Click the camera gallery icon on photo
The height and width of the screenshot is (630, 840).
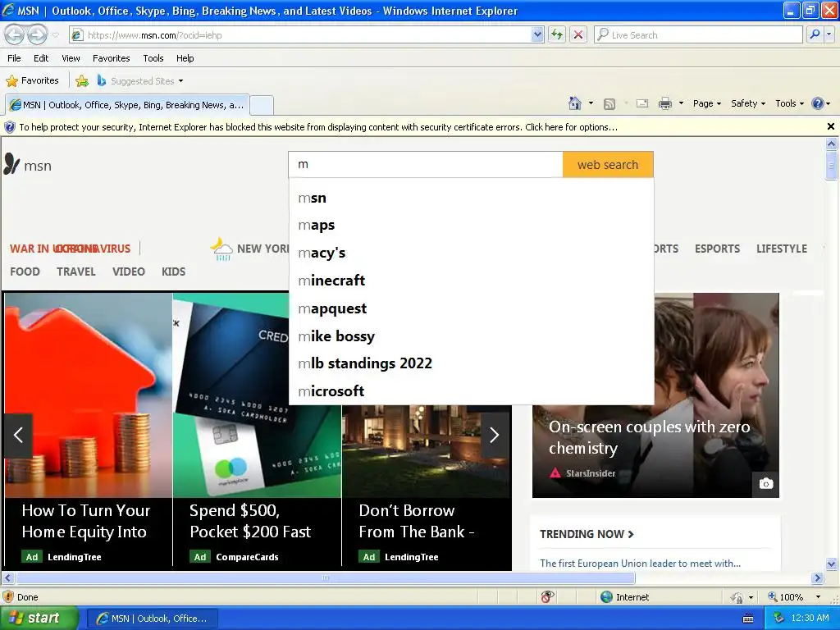(766, 484)
